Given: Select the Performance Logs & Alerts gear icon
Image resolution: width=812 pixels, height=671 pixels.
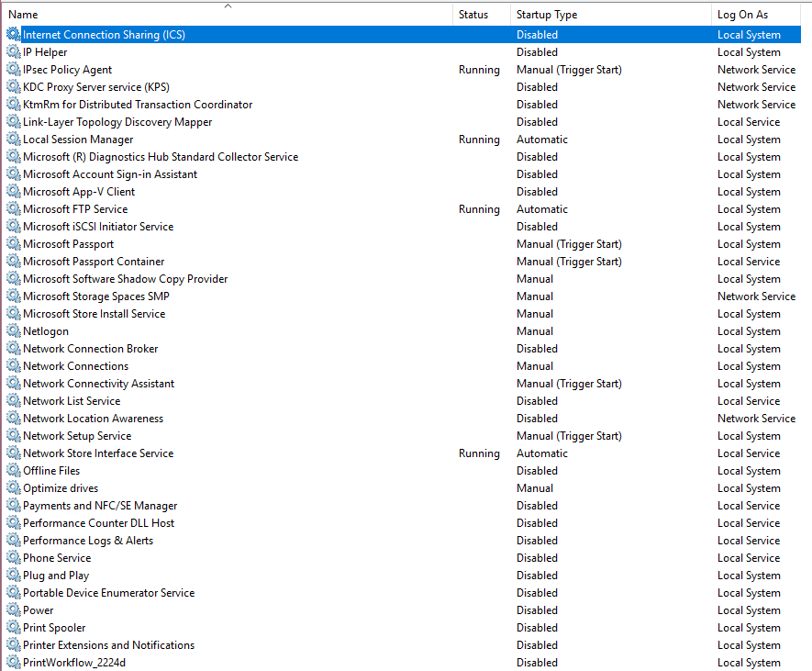Looking at the screenshot, I should pos(14,541).
